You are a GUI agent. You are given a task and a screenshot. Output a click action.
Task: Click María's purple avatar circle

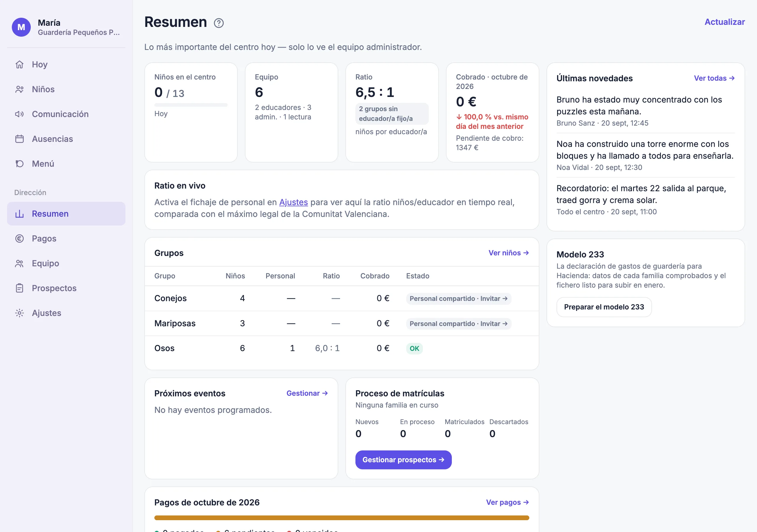(21, 27)
